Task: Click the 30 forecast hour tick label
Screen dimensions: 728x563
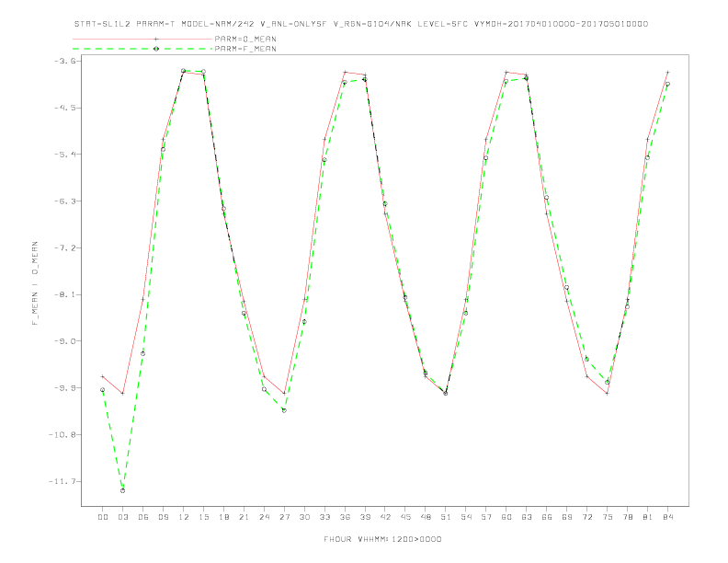Action: pos(304,517)
